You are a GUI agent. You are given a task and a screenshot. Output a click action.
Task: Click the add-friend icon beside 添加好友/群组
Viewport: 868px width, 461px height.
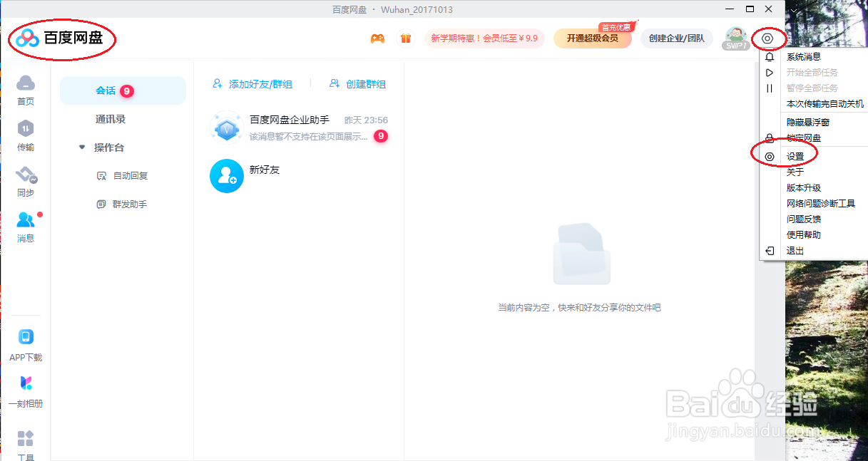[218, 84]
